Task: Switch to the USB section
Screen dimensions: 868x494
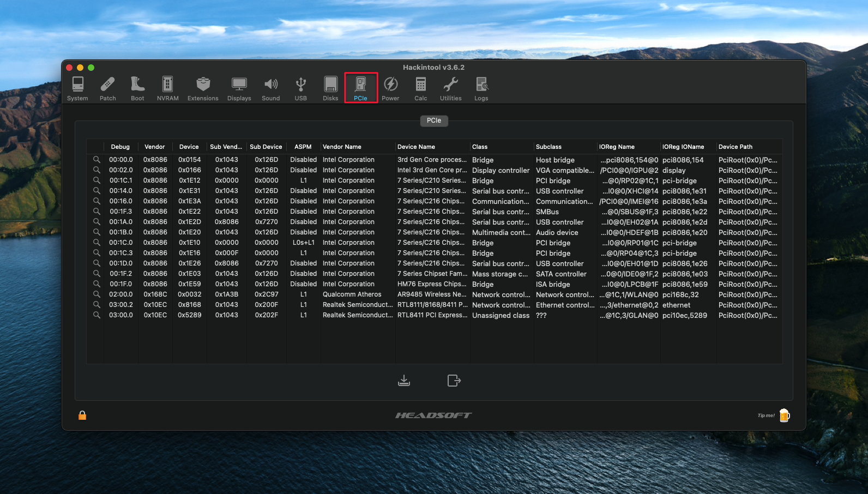Action: click(300, 88)
